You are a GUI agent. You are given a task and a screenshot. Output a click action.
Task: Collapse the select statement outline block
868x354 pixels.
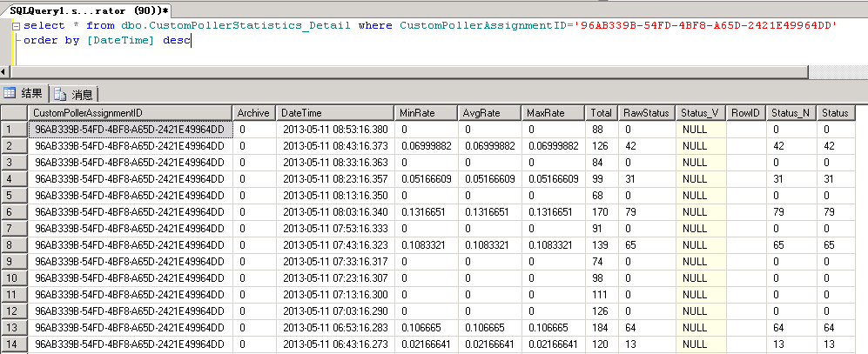point(16,26)
